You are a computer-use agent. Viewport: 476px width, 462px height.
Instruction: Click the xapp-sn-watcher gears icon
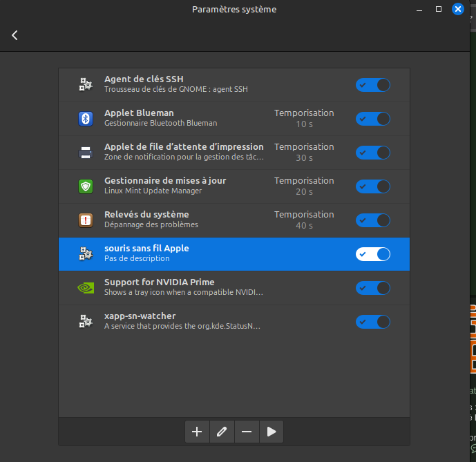(85, 322)
